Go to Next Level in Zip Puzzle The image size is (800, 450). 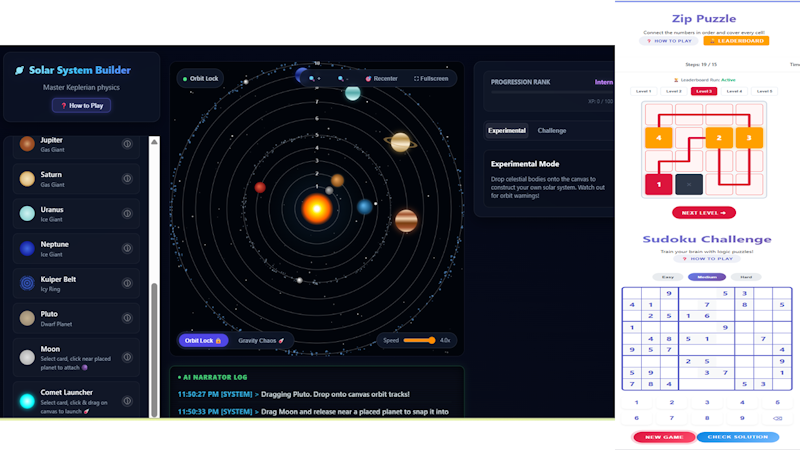coord(704,213)
